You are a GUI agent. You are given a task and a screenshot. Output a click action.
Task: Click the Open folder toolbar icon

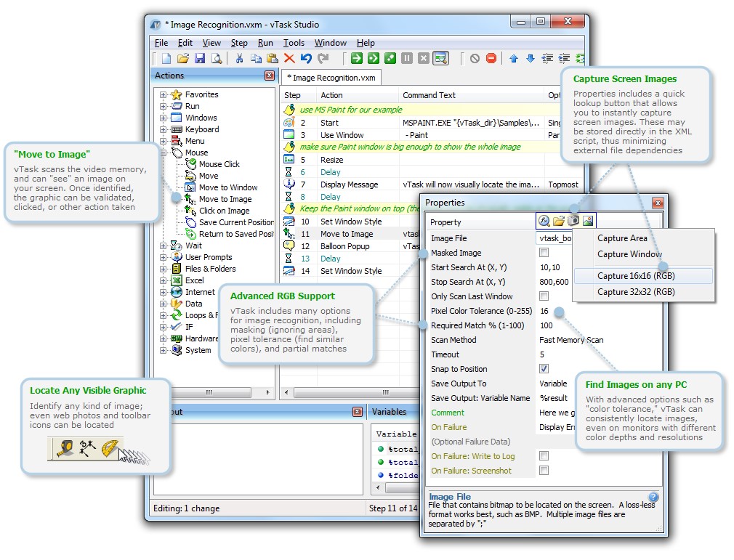(x=183, y=59)
